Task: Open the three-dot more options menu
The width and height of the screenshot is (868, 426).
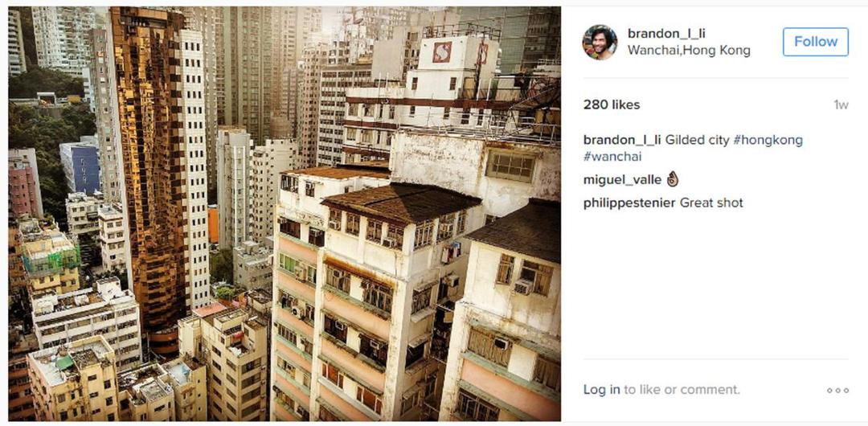Action: pos(837,390)
